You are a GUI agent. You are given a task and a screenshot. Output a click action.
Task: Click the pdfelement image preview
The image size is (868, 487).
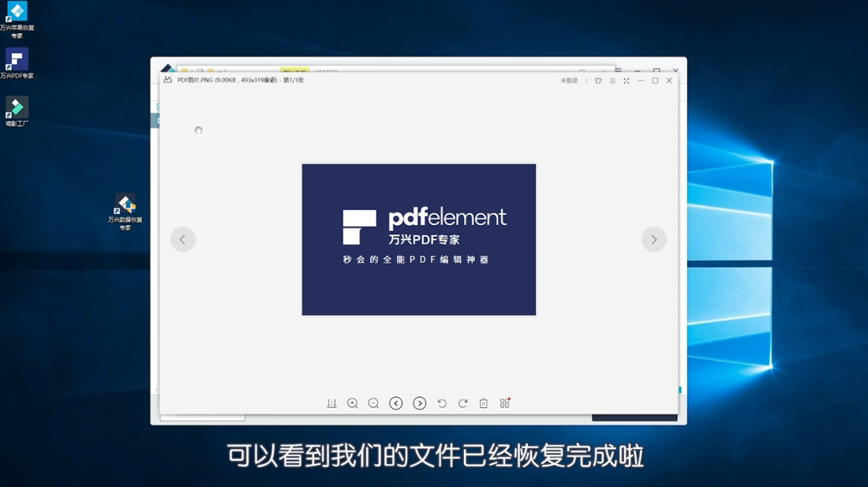[418, 240]
